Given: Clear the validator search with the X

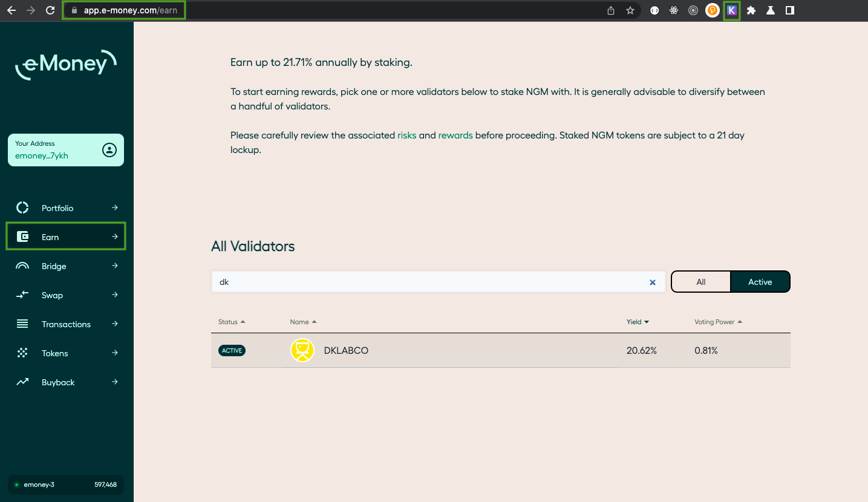Looking at the screenshot, I should pos(653,282).
